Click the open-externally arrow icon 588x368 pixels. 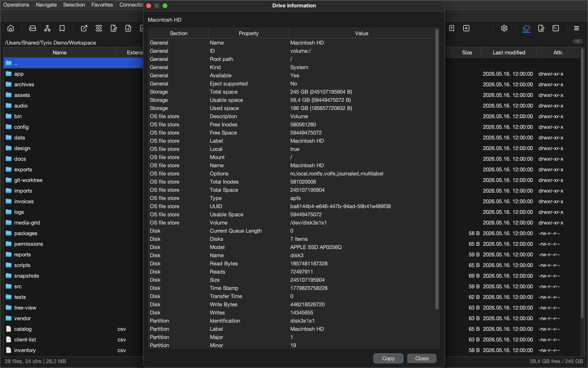pos(84,28)
